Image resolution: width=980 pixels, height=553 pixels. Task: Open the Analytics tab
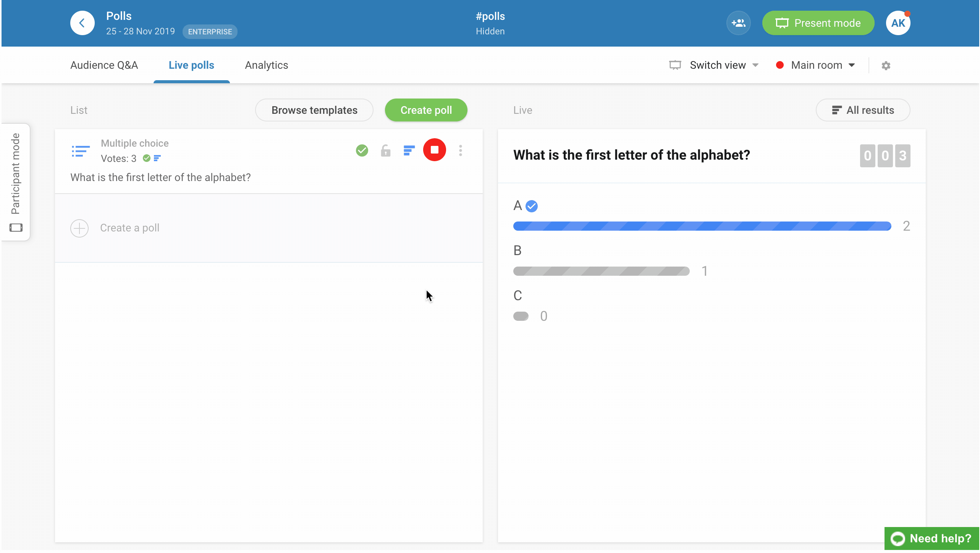(267, 65)
